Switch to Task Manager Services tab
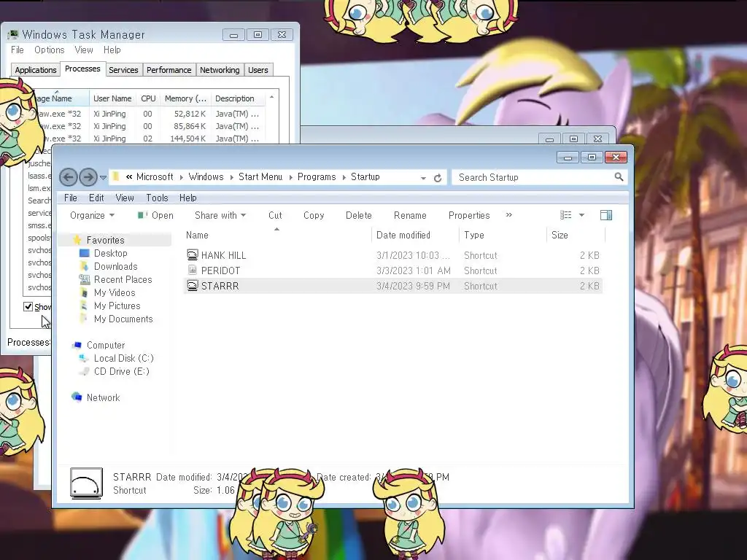 click(123, 70)
